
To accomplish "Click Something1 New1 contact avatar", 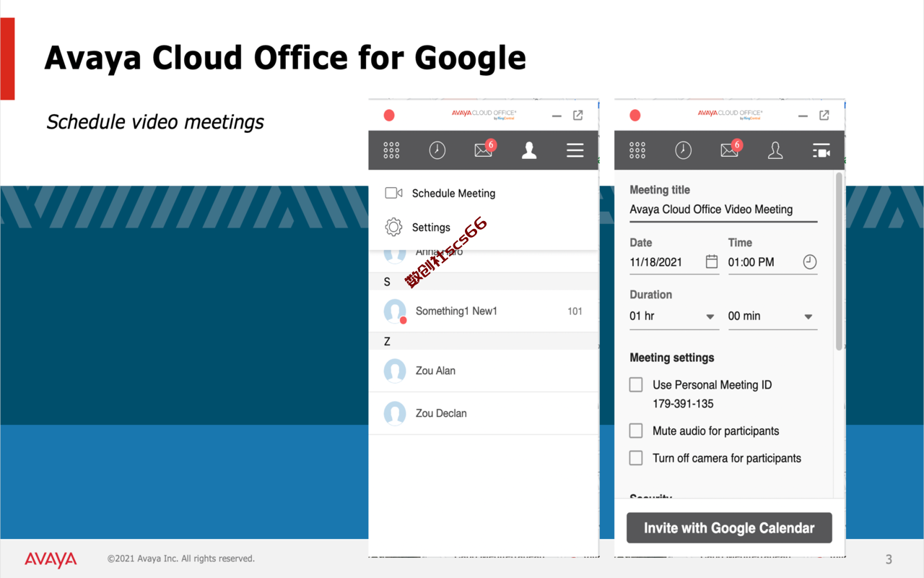I will point(395,311).
